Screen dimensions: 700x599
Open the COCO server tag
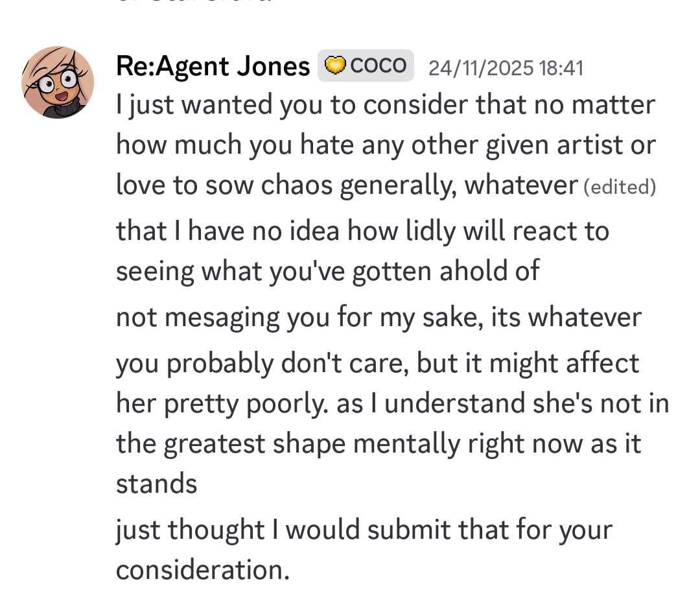click(366, 65)
